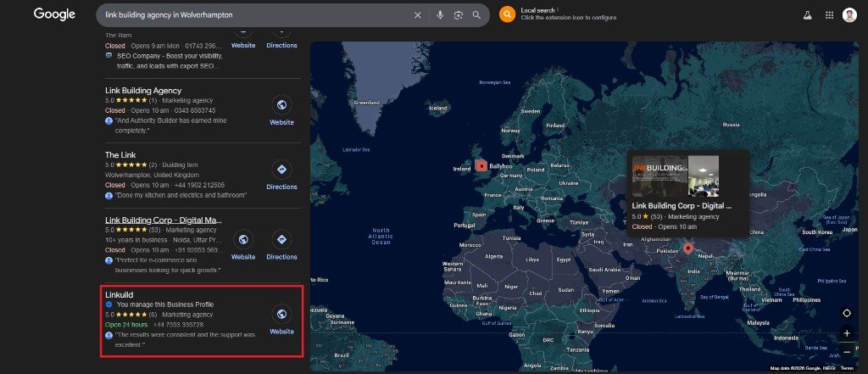Zoom out the map with minus button
Image resolution: width=868 pixels, height=374 pixels.
point(847,351)
